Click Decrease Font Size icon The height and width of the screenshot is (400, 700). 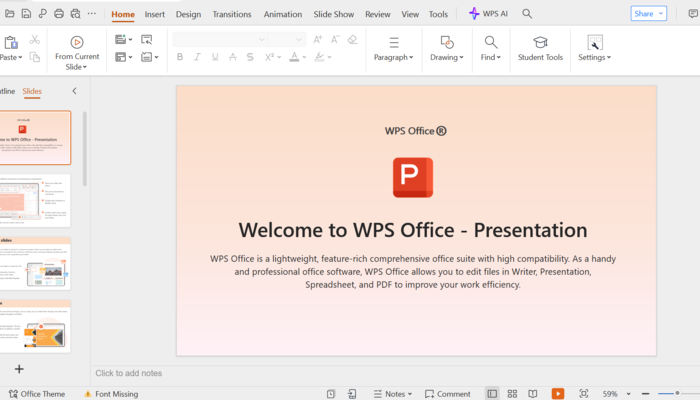coord(335,40)
